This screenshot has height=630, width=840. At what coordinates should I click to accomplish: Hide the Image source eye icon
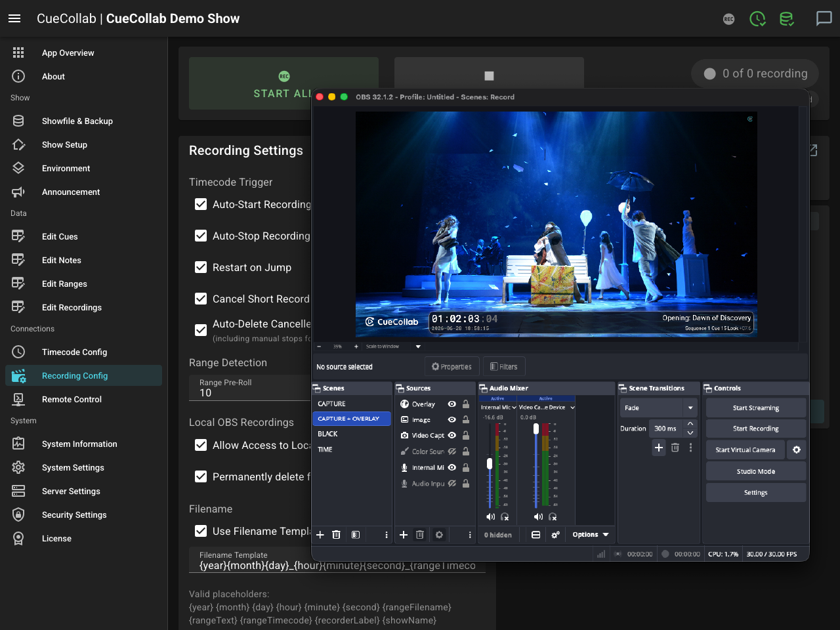(452, 420)
